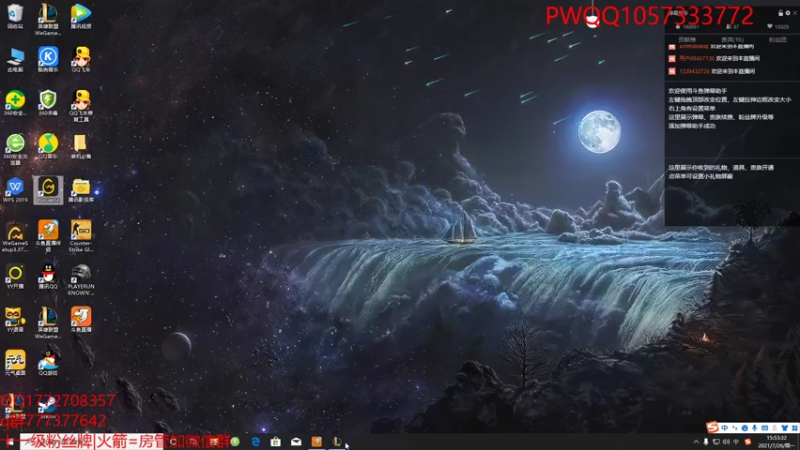Open volume control speaker icon in tray
Image resolution: width=800 pixels, height=450 pixels.
click(x=726, y=442)
